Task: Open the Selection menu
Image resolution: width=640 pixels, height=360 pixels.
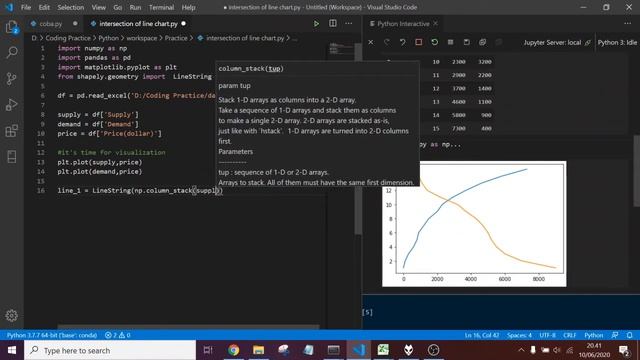Action: point(71,7)
